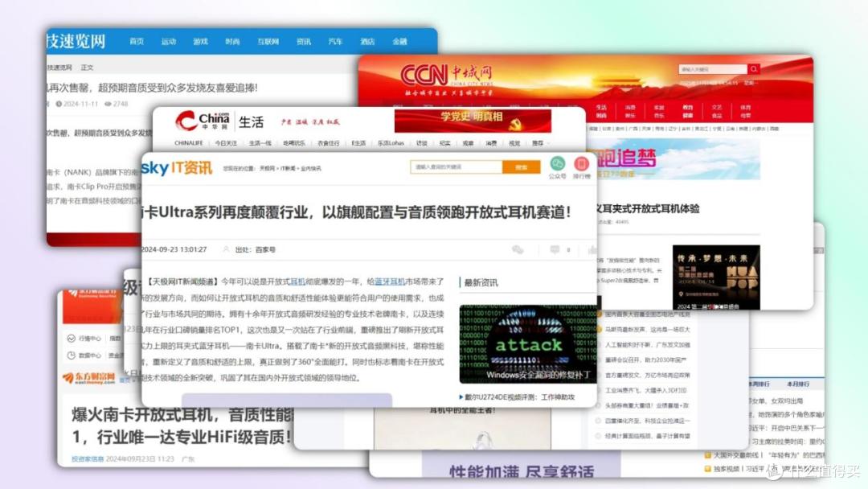Click the 追梦 sky banner image in CCN page
This screenshot has height=489, width=868.
[676, 160]
